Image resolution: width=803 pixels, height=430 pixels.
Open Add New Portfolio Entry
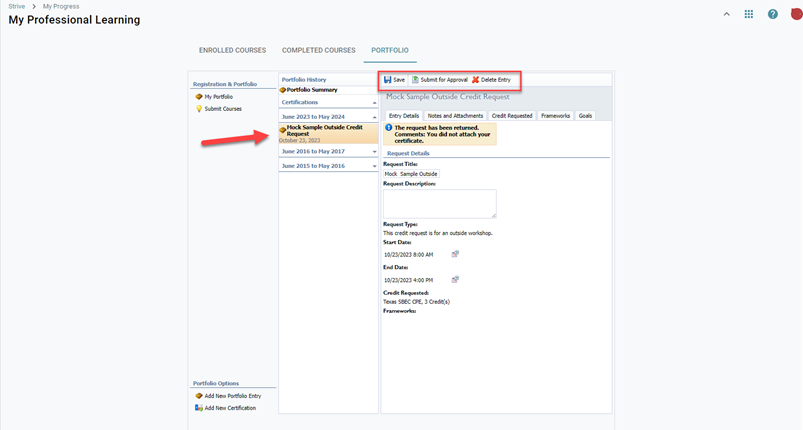point(232,396)
